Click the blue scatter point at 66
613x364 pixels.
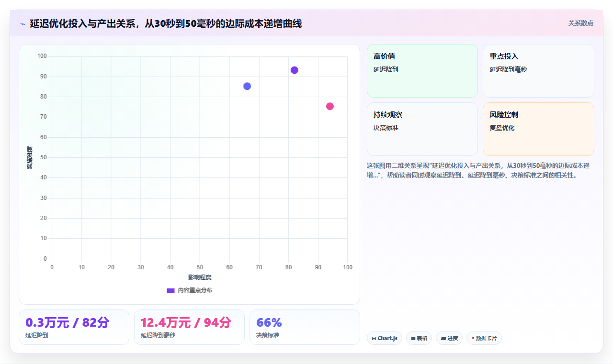(x=247, y=86)
